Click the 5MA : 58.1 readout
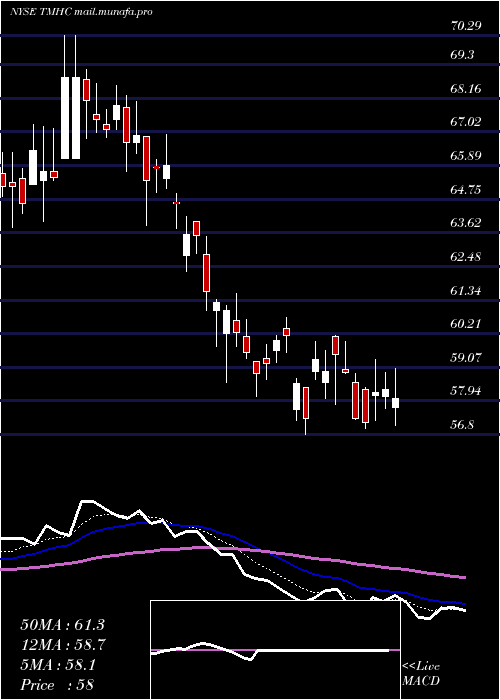The height and width of the screenshot is (700, 500). (58, 665)
